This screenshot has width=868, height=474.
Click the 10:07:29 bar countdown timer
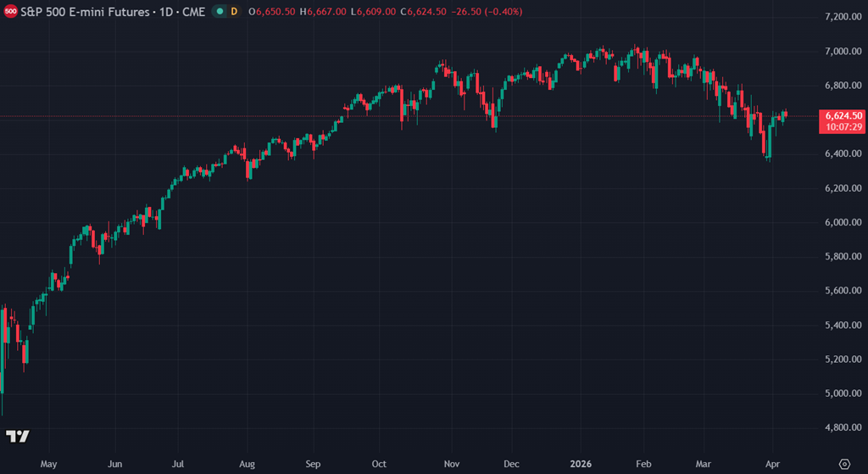[842, 126]
